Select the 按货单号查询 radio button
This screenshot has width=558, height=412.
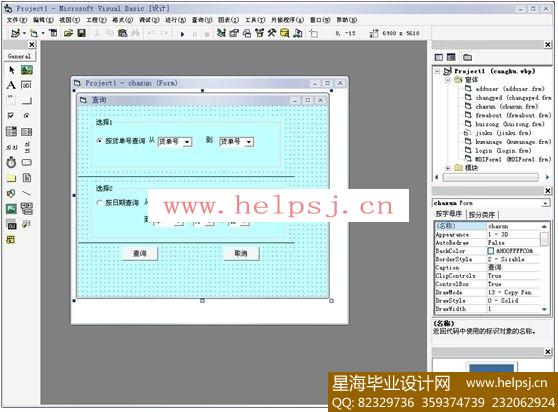coord(100,141)
